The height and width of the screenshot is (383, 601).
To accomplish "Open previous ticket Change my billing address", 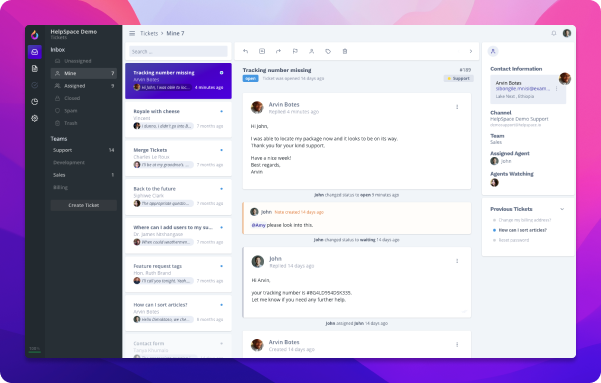I will point(525,220).
